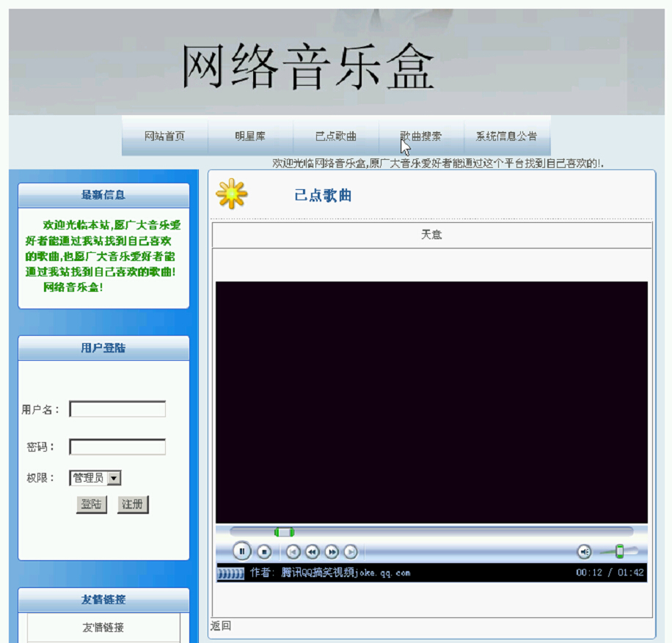Click the 00:12 / 01:42 time display
This screenshot has height=643, width=672.
pos(610,573)
